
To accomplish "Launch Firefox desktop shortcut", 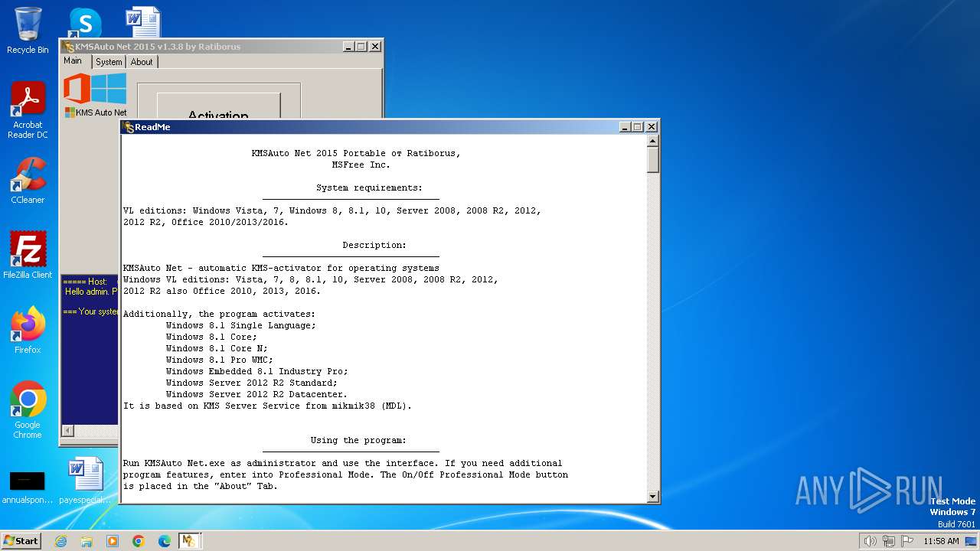I will pyautogui.click(x=28, y=331).
